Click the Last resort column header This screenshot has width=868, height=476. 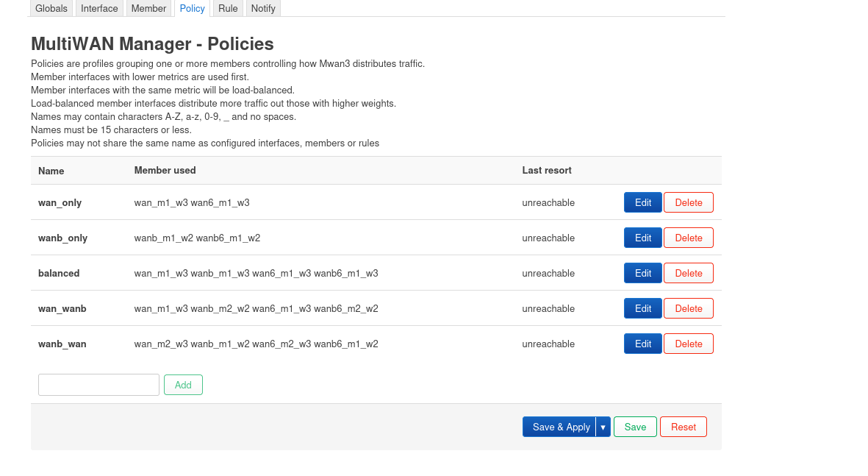(x=547, y=170)
